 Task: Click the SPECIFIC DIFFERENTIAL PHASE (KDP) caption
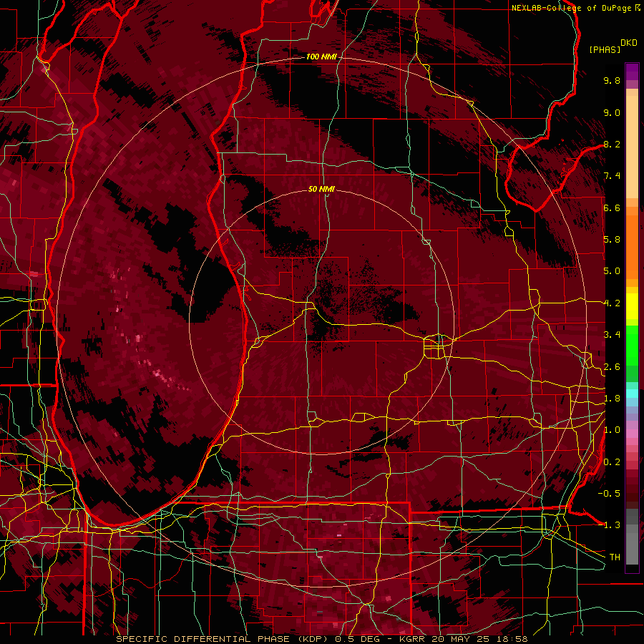[x=222, y=639]
